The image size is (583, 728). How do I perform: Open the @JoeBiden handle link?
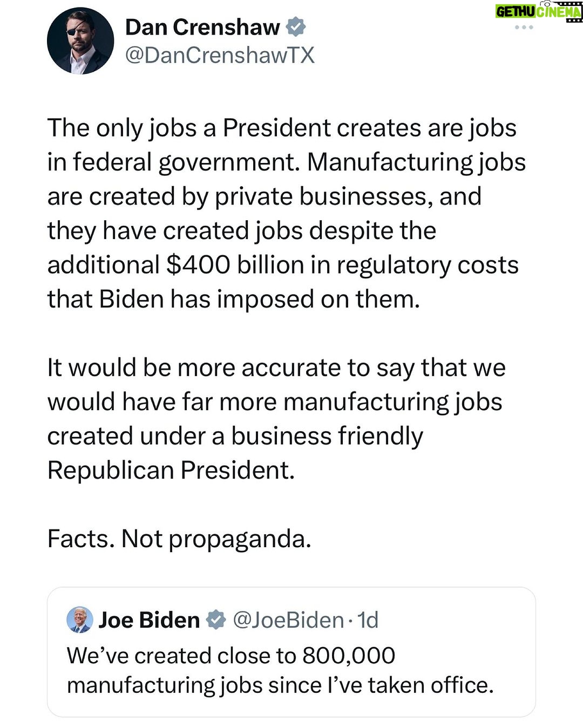tap(288, 620)
